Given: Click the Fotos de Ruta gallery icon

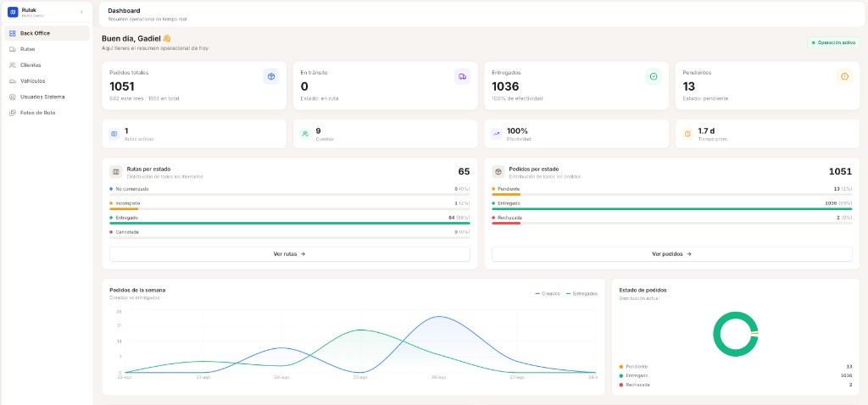Looking at the screenshot, I should [12, 113].
